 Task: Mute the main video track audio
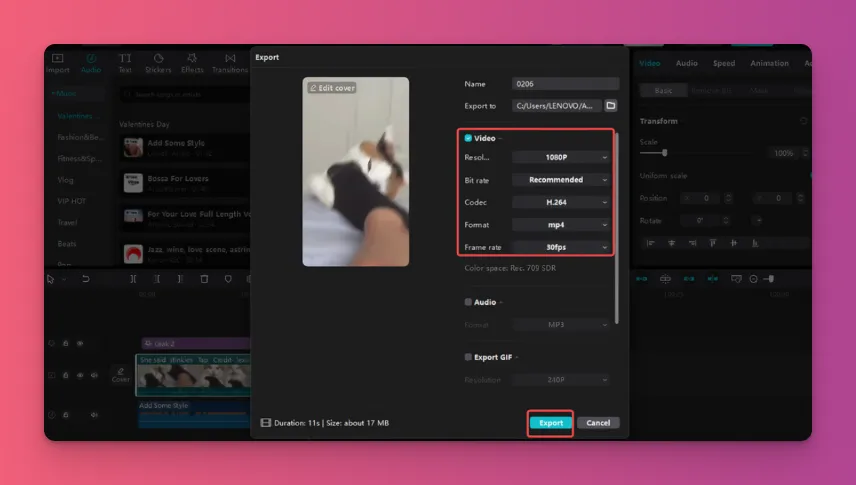[x=94, y=375]
